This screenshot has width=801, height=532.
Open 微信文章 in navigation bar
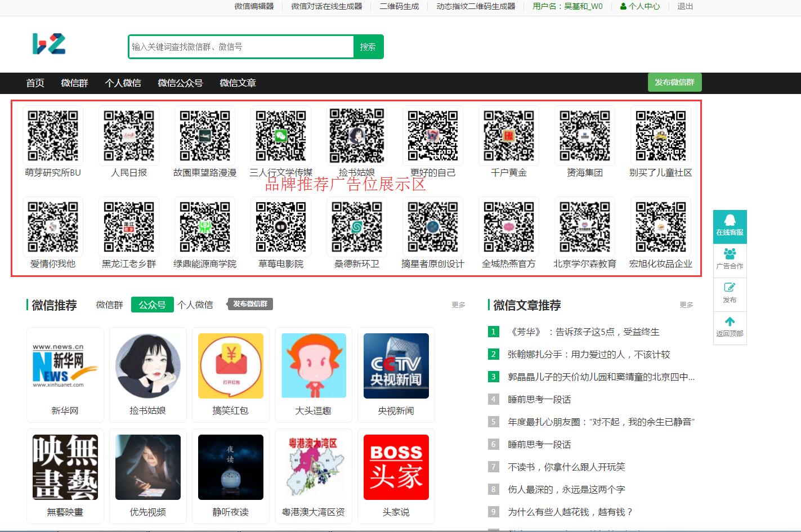pyautogui.click(x=238, y=83)
